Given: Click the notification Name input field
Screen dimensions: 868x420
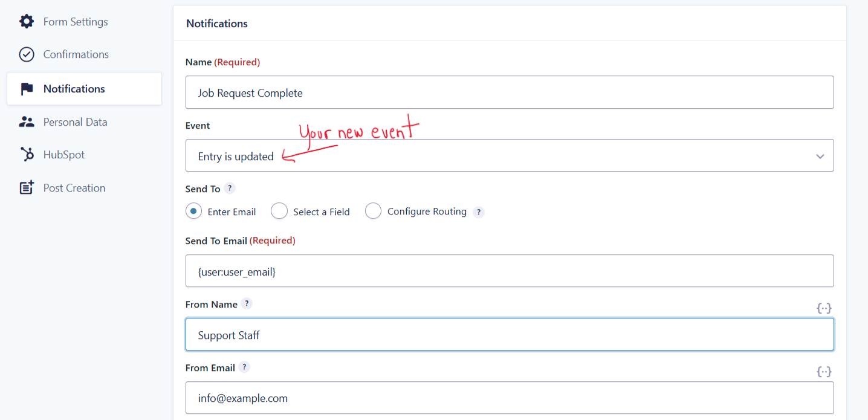Looking at the screenshot, I should pyautogui.click(x=510, y=92).
